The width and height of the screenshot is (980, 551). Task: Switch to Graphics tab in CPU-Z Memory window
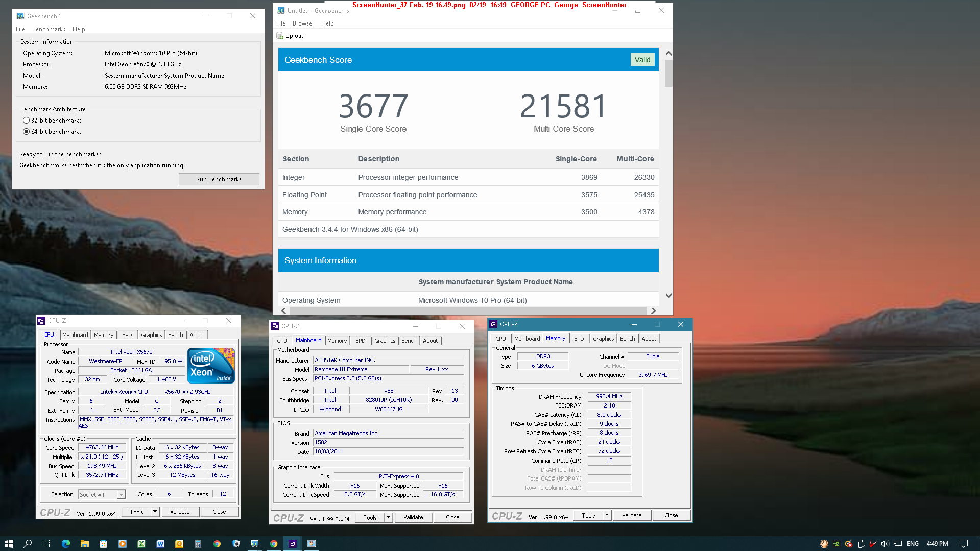[x=603, y=339]
